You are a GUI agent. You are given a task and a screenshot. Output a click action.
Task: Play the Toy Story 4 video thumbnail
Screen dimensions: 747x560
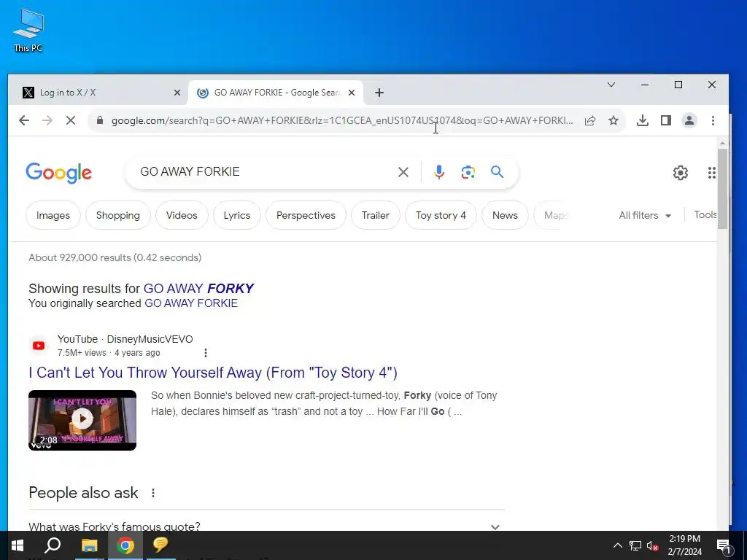[82, 420]
